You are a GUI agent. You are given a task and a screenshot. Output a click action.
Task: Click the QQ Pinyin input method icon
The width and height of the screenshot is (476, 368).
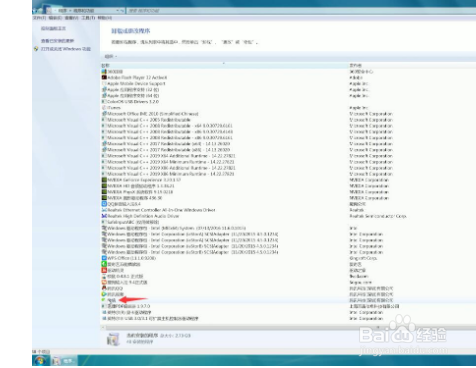tap(104, 204)
